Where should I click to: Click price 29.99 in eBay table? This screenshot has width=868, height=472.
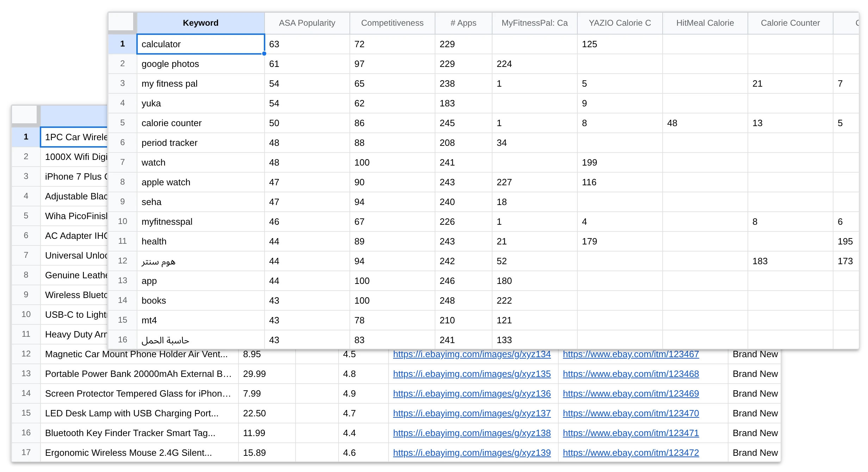pos(267,374)
